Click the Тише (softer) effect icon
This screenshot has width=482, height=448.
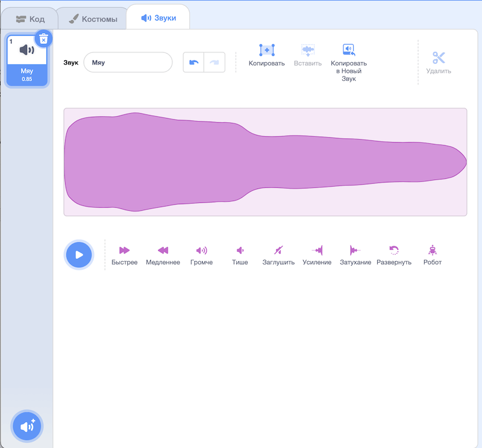point(240,250)
